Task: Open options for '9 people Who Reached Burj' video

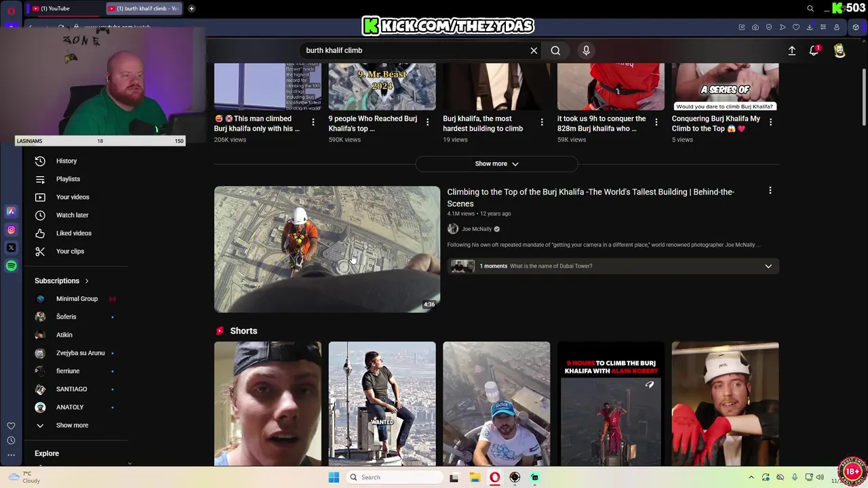Action: (x=427, y=122)
